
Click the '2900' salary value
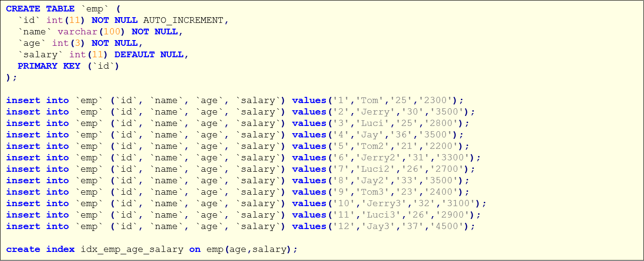[453, 215]
